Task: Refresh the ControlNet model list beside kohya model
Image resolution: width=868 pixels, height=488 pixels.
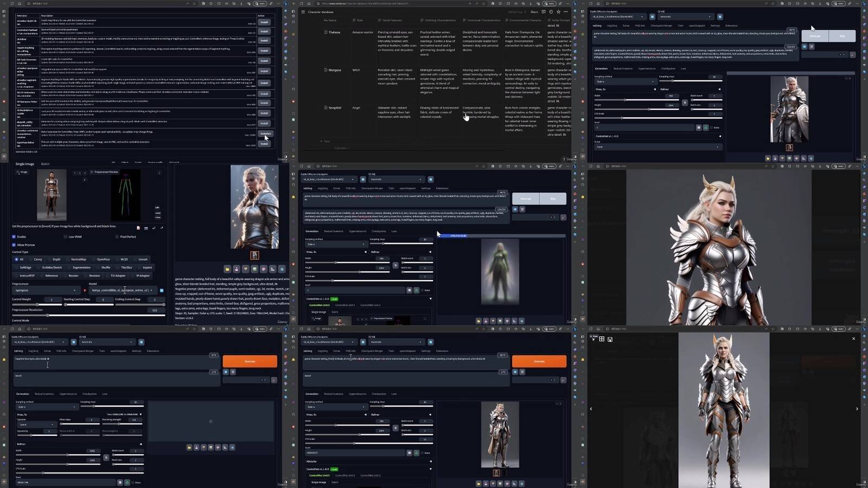Action: [x=162, y=290]
